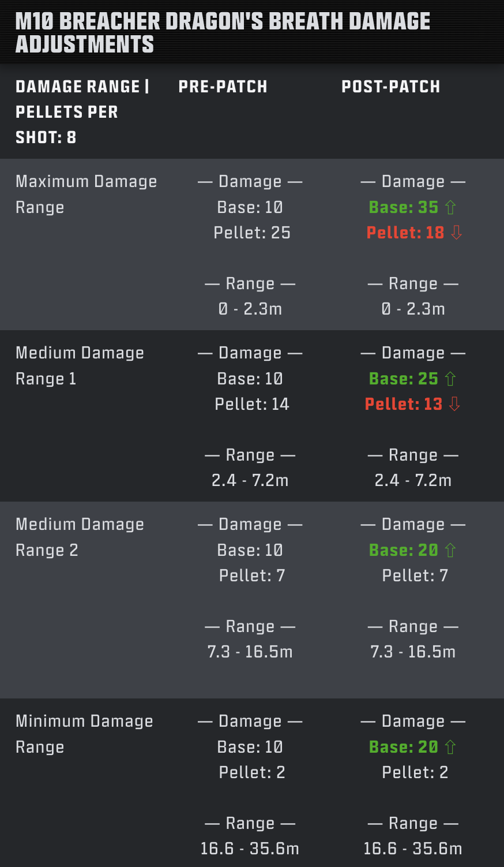504x867 pixels.
Task: Select the Maximum Damage Range row label
Action: click(86, 194)
